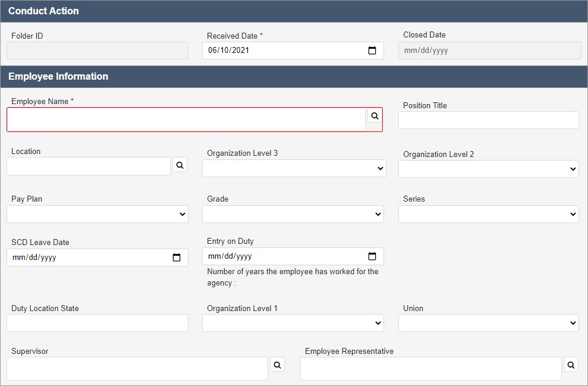Click the Location text field
588x386 pixels.
tap(89, 166)
